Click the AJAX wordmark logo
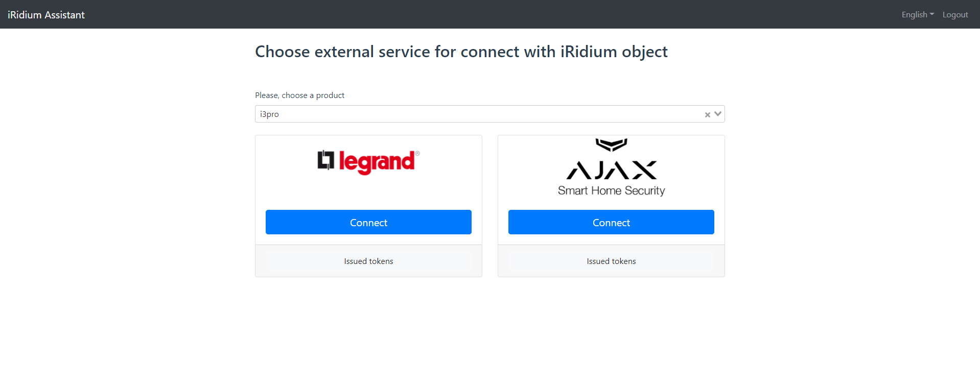 (611, 171)
